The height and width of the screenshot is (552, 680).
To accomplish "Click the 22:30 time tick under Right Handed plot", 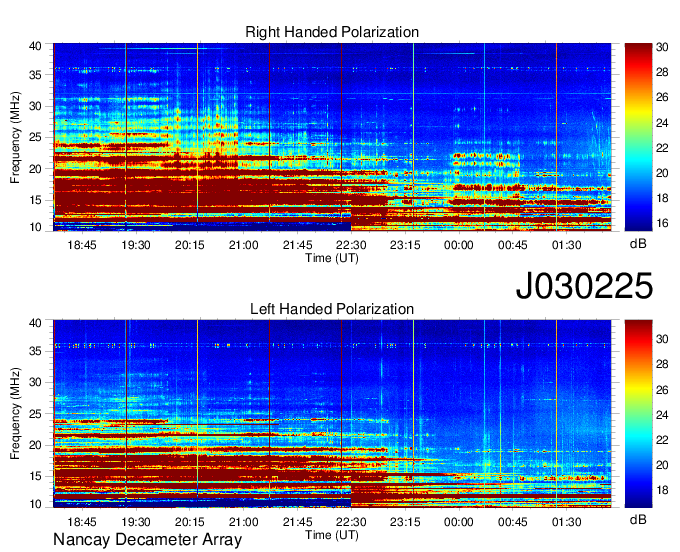I will (x=351, y=245).
